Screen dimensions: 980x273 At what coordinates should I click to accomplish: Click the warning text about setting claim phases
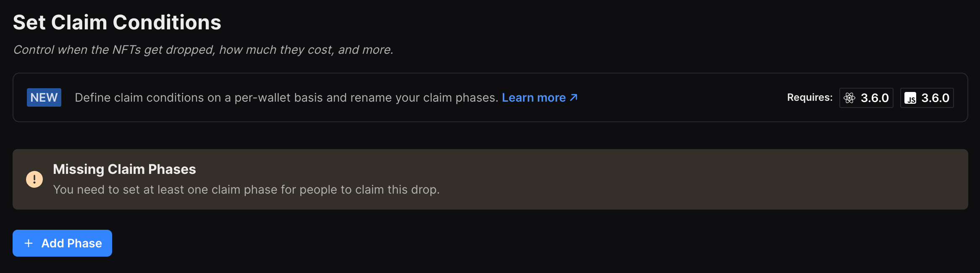tap(246, 189)
